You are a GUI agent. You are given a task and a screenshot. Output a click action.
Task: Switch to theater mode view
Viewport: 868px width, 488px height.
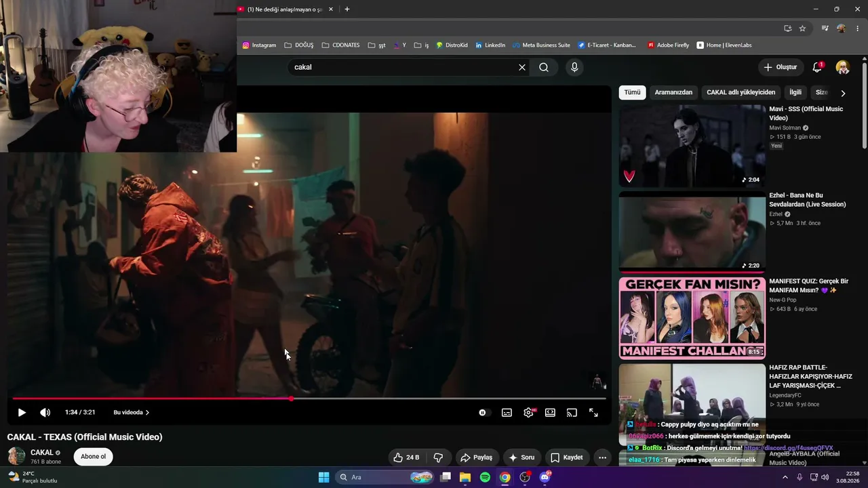(x=550, y=412)
